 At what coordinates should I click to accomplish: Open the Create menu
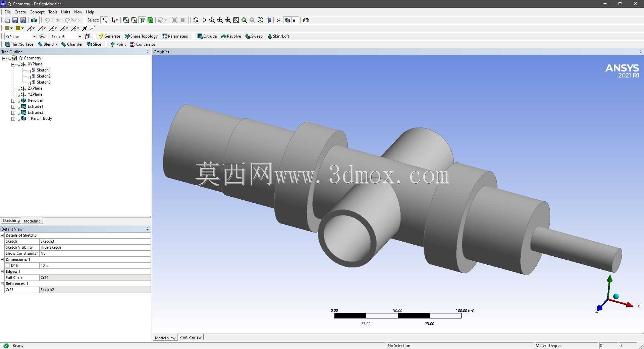(x=20, y=12)
